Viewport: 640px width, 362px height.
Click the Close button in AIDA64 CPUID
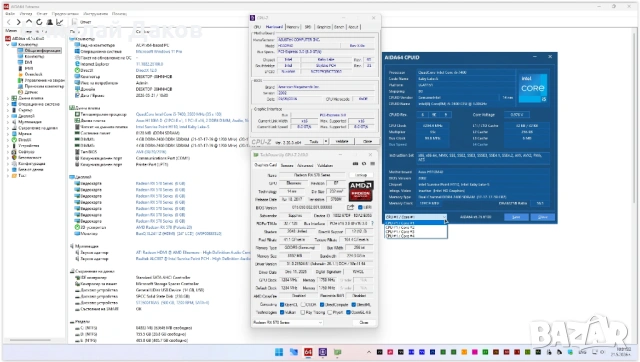[x=543, y=217]
